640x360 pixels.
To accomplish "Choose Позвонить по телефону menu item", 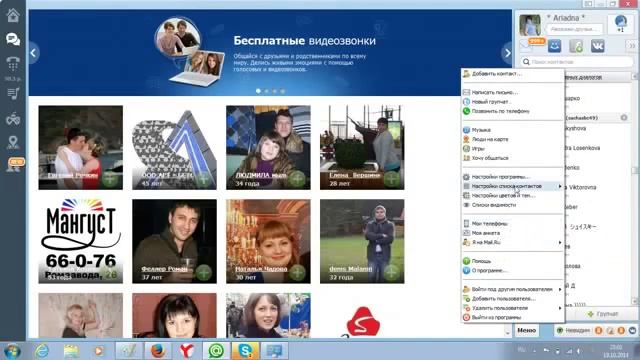I will (x=513, y=111).
